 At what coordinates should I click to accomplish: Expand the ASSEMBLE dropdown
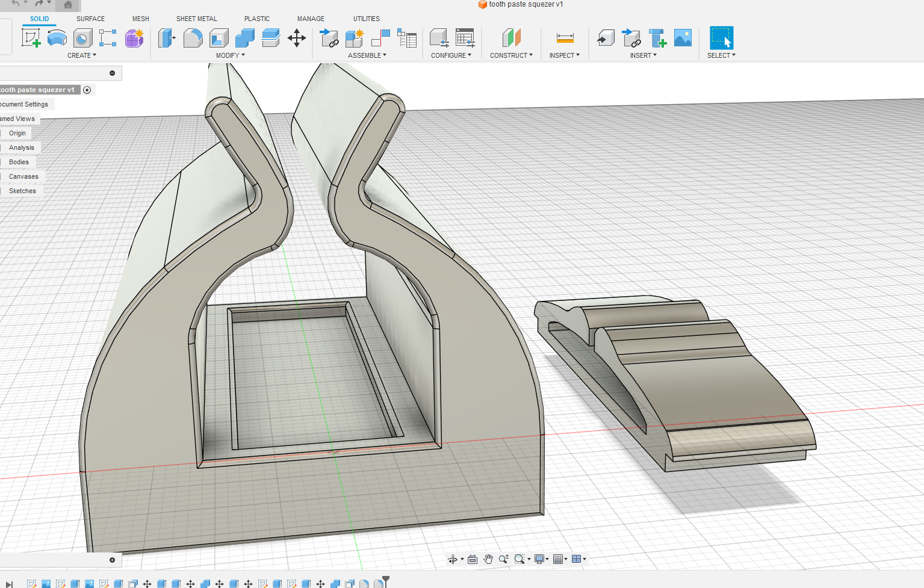[x=367, y=55]
